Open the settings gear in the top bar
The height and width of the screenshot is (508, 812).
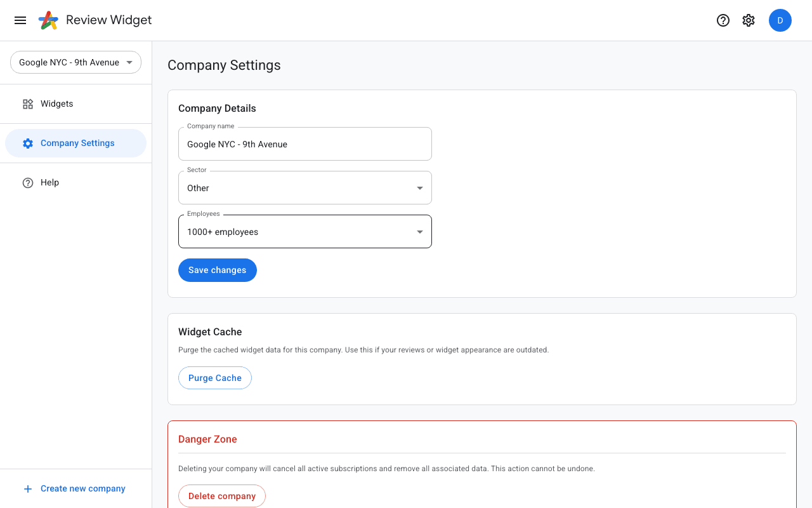tap(749, 20)
